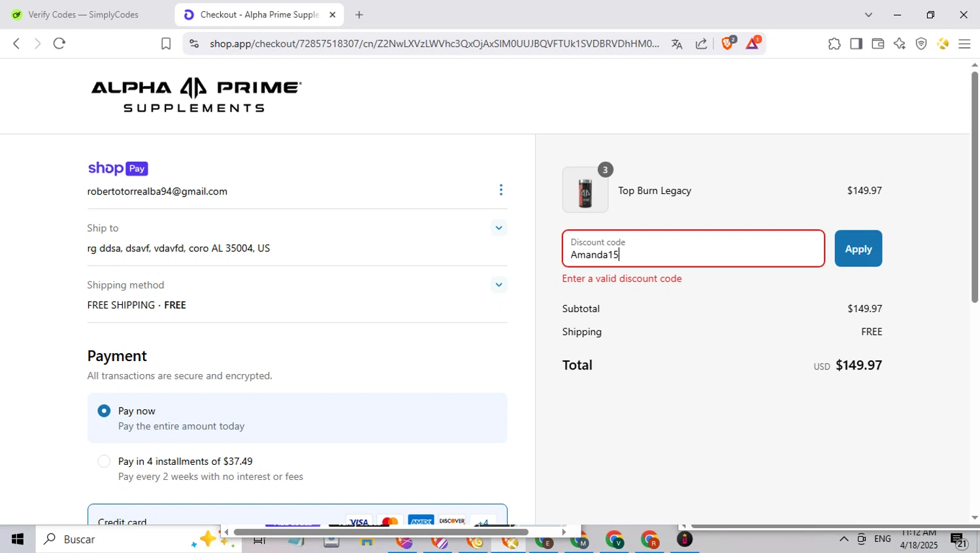Image resolution: width=980 pixels, height=553 pixels.
Task: Click the email robertotorrealba94@gmail.com
Action: click(x=157, y=191)
